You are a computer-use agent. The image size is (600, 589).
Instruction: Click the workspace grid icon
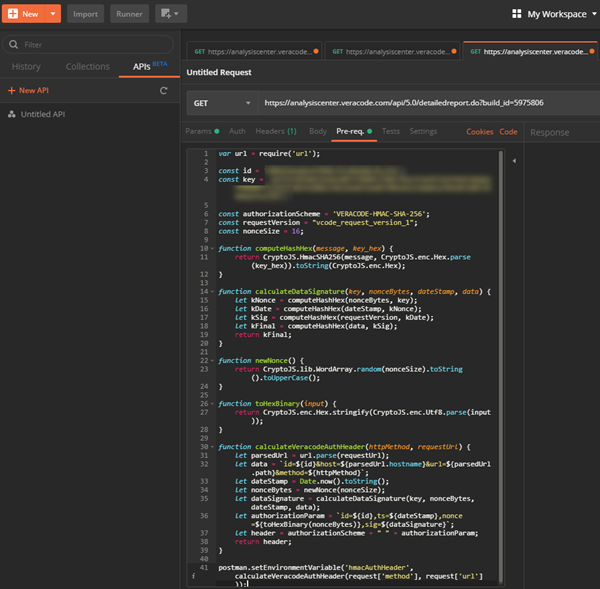tap(516, 14)
